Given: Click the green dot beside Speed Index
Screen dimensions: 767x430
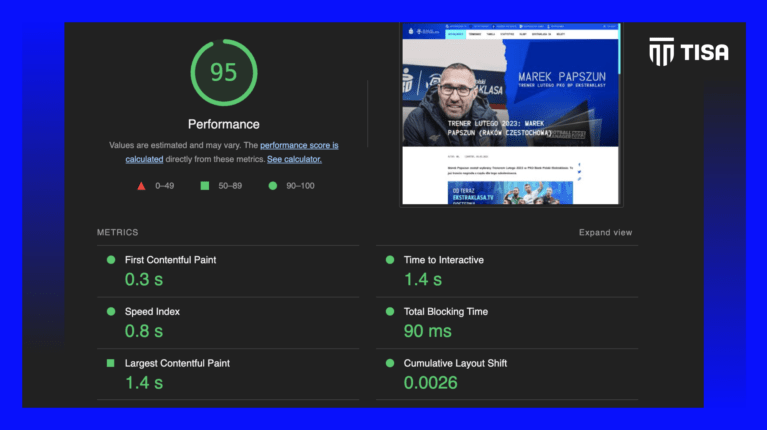Looking at the screenshot, I should pos(111,311).
